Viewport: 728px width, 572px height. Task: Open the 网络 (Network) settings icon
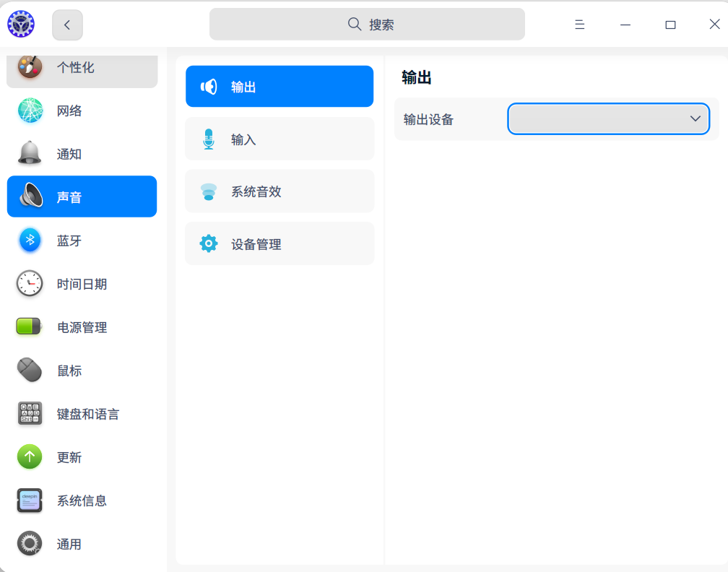pyautogui.click(x=30, y=110)
